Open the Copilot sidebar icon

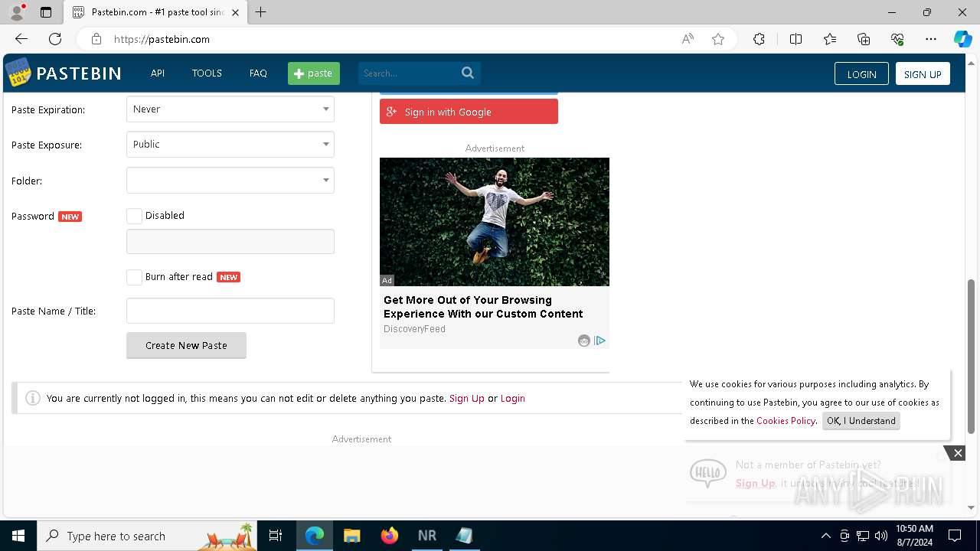962,39
